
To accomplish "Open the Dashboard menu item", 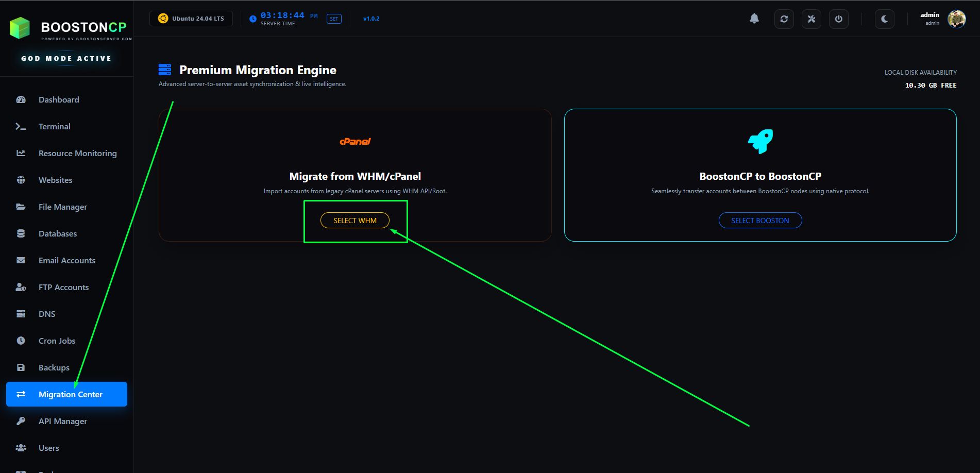I will [58, 99].
